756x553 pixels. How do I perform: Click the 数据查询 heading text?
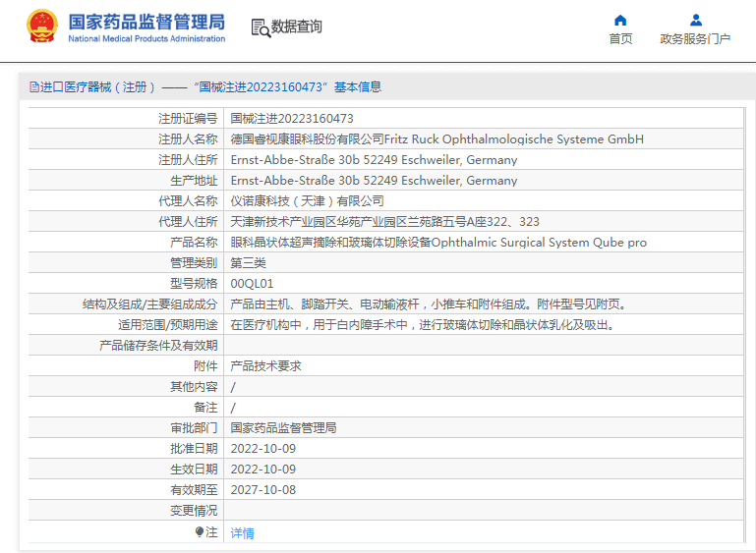(x=297, y=27)
